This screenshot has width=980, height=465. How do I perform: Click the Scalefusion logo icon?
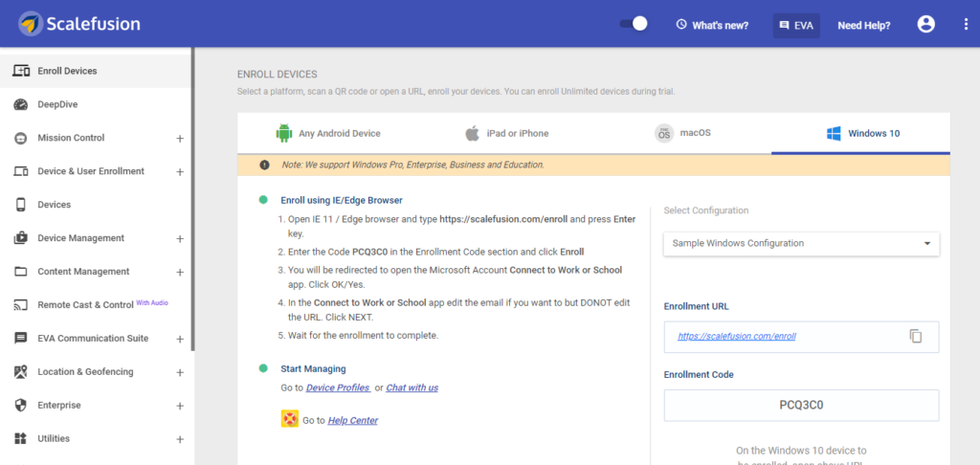pos(31,24)
